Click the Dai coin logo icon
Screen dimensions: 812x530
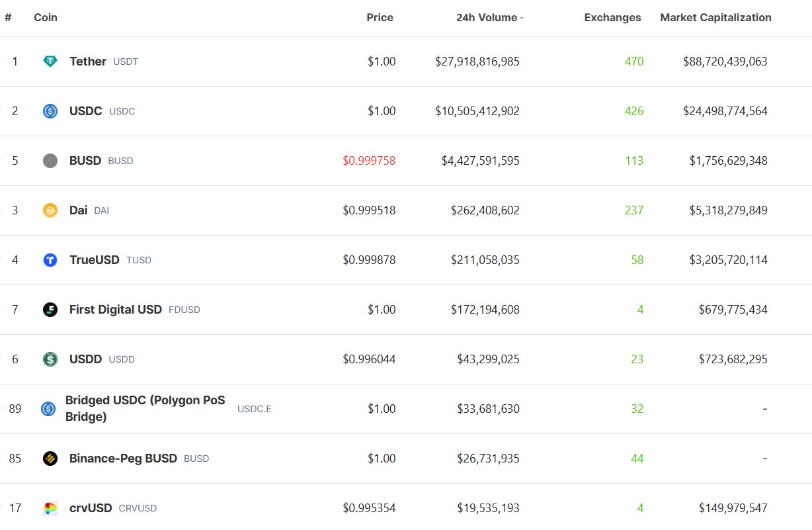coord(50,210)
